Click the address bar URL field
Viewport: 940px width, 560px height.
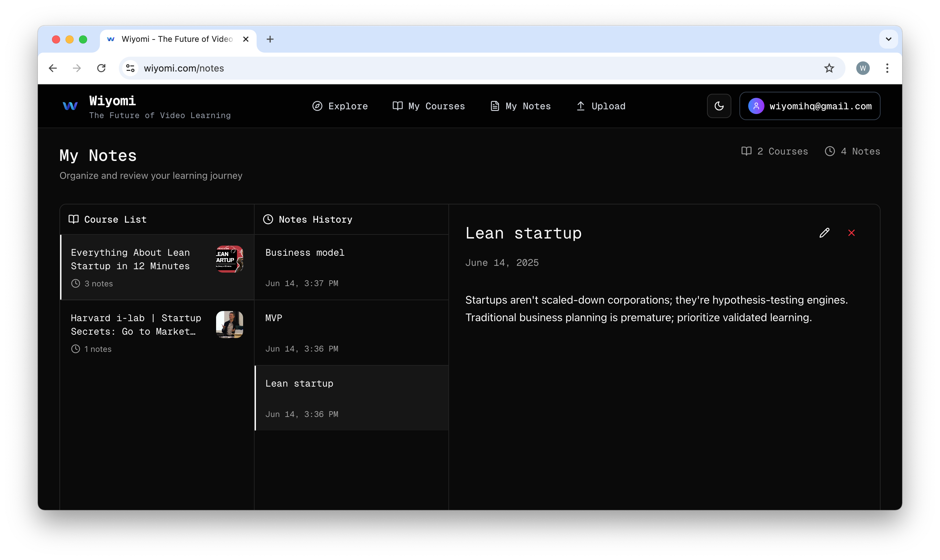[453, 68]
